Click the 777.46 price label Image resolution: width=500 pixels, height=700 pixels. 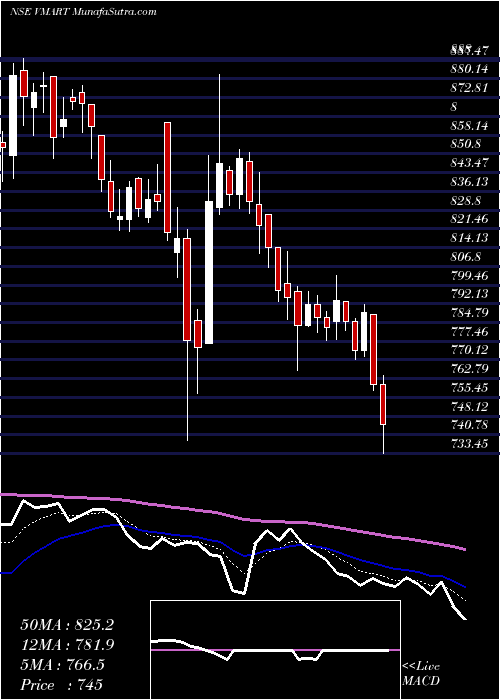pos(470,331)
